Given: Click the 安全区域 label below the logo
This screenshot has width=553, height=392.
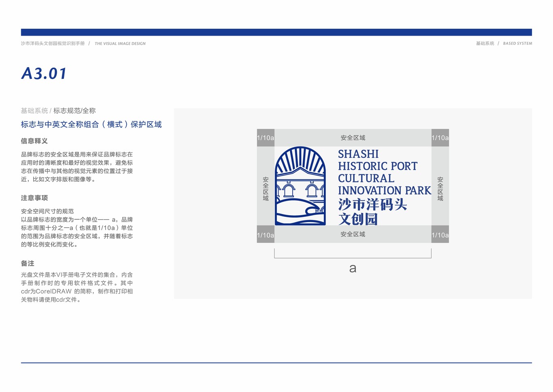Looking at the screenshot, I should 353,234.
